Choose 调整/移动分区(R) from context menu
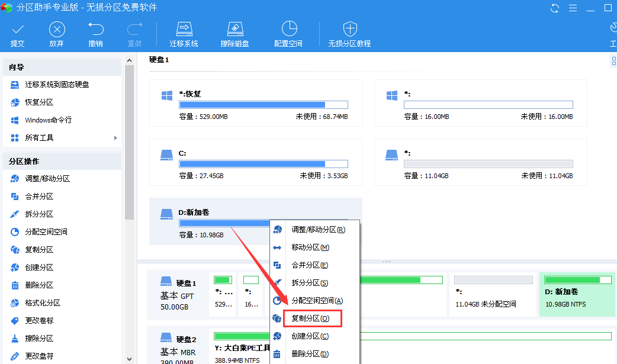 pos(315,230)
